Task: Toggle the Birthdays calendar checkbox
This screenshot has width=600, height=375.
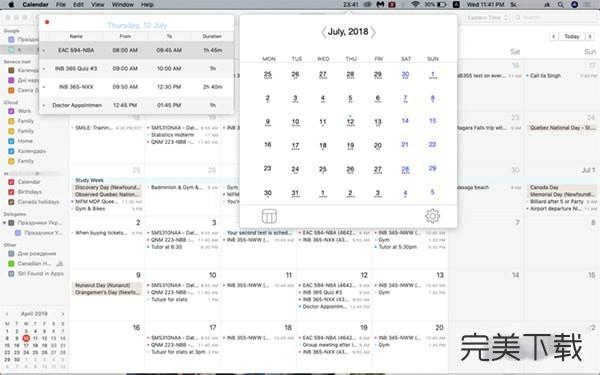Action: (11, 192)
